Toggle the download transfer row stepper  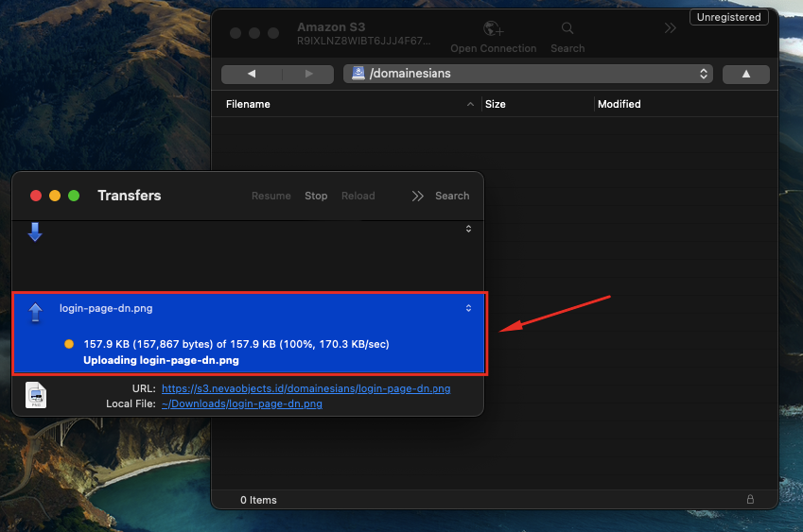pos(468,229)
